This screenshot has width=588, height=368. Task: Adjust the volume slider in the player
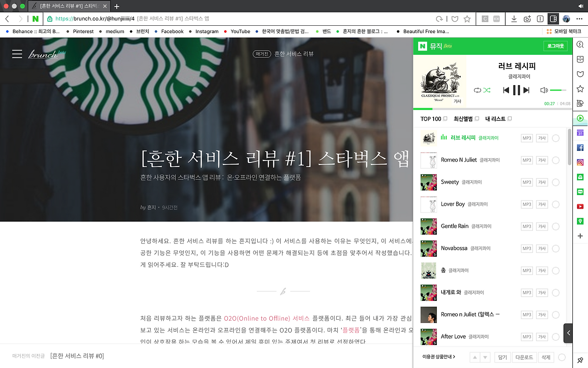tap(559, 90)
